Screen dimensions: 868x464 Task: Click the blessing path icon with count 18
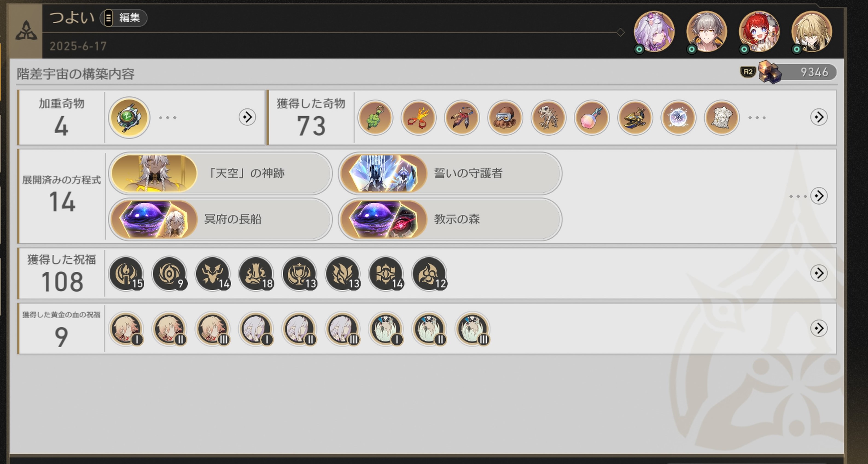point(256,274)
